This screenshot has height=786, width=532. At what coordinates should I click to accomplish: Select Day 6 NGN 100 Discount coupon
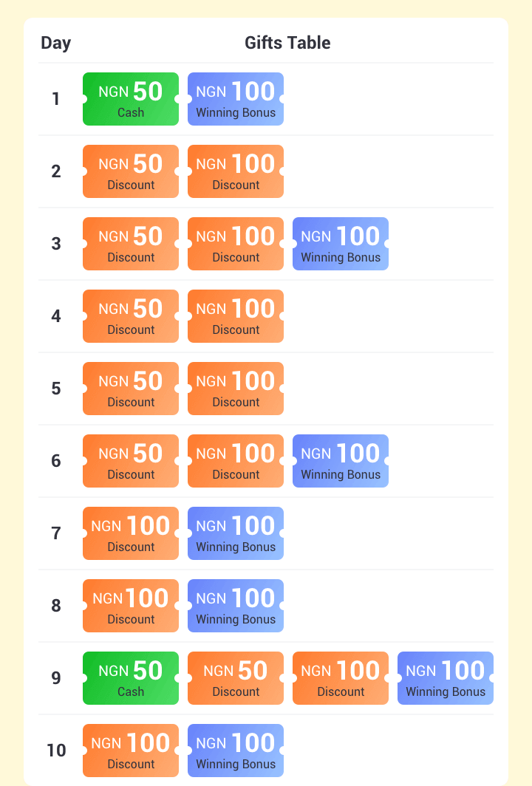[x=236, y=461]
